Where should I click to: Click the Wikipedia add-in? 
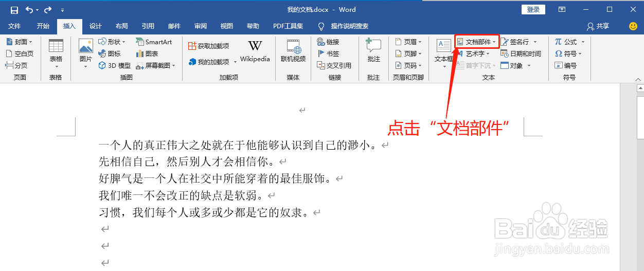[255, 51]
